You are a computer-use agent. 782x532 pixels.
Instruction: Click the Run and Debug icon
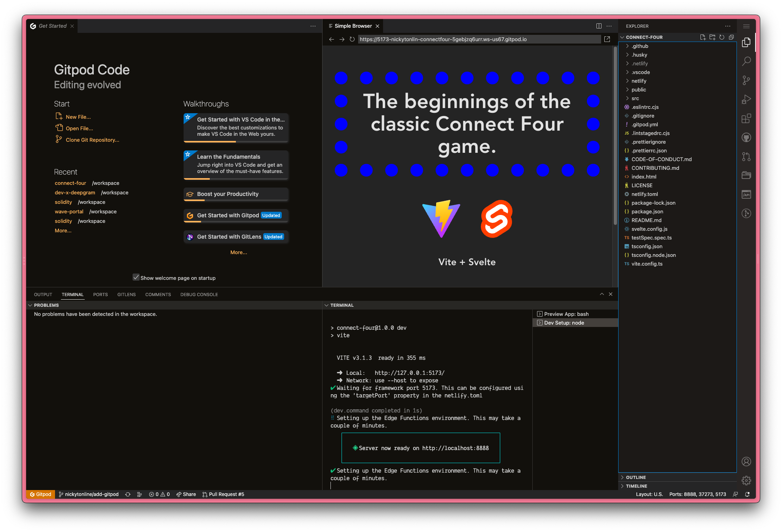[746, 99]
